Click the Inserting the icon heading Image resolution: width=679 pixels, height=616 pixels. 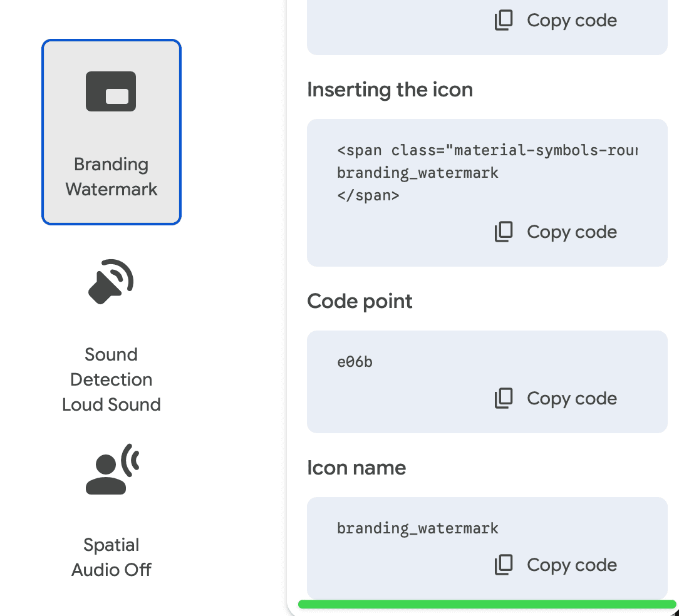[x=390, y=90]
